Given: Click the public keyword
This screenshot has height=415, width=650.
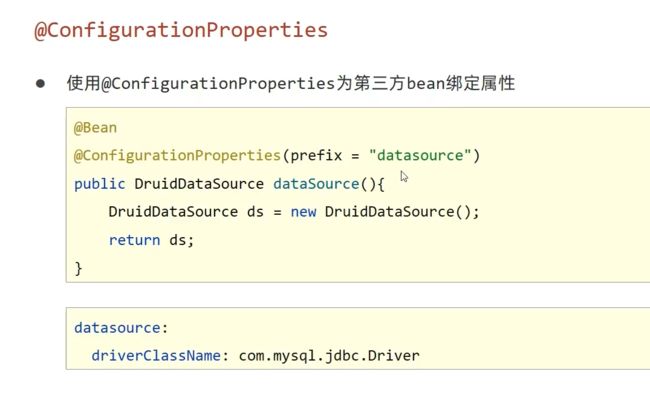Looking at the screenshot, I should (99, 184).
